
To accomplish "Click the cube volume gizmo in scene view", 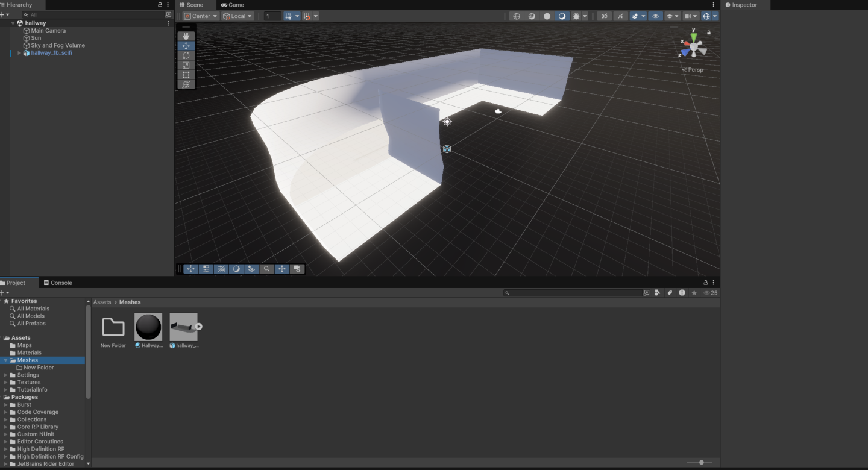I will click(x=447, y=149).
